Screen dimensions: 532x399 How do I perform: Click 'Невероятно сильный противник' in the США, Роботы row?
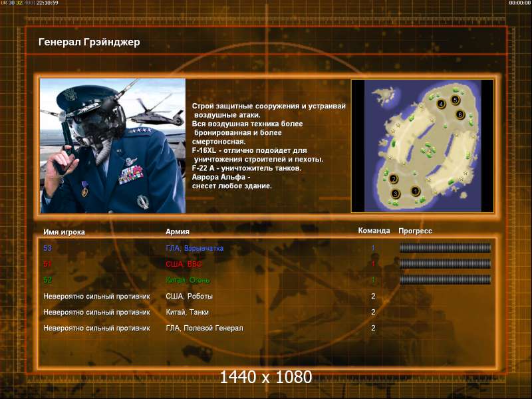[x=96, y=296]
